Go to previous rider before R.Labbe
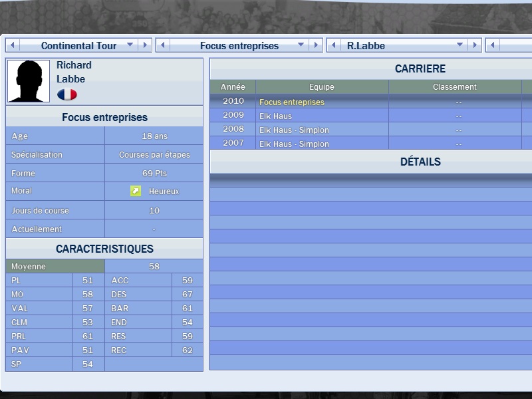The height and width of the screenshot is (399, 532). pyautogui.click(x=334, y=45)
